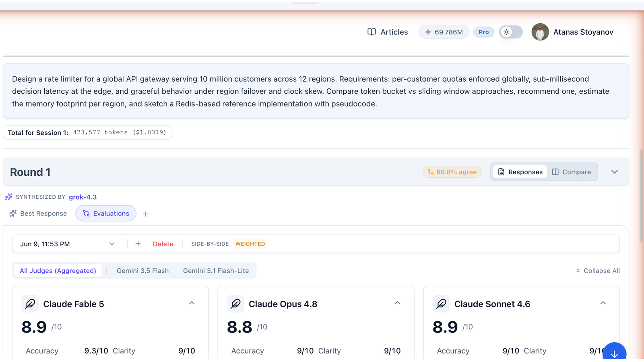
Task: Click the Best Response sparkle icon
Action: coord(13,213)
